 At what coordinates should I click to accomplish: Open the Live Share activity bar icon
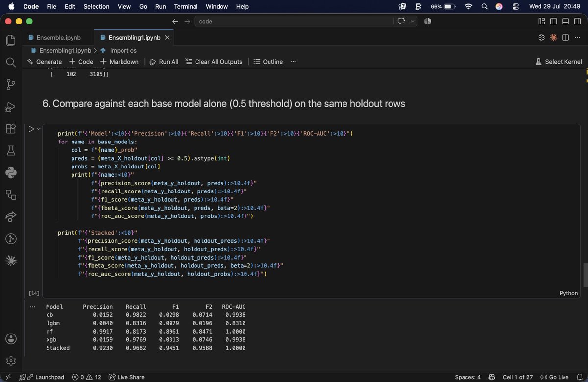click(x=11, y=216)
